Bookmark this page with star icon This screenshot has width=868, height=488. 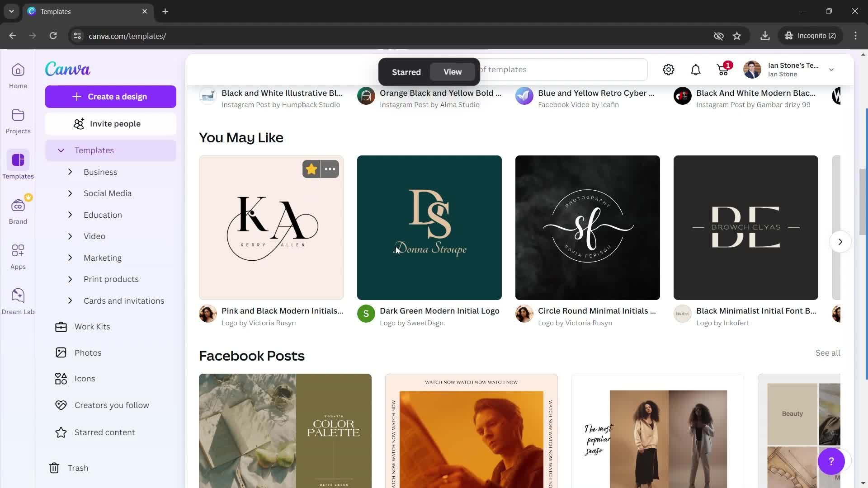[737, 36]
